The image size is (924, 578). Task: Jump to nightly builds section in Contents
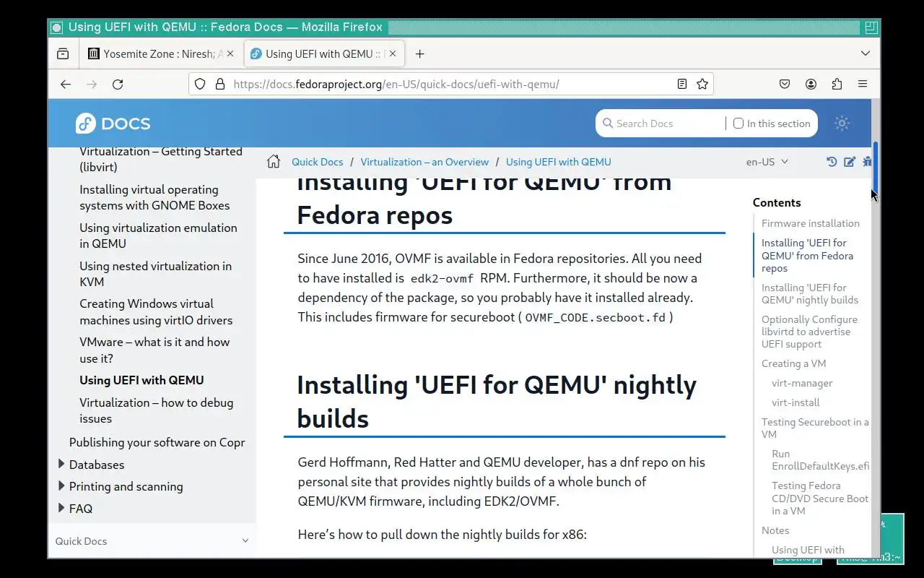810,293
